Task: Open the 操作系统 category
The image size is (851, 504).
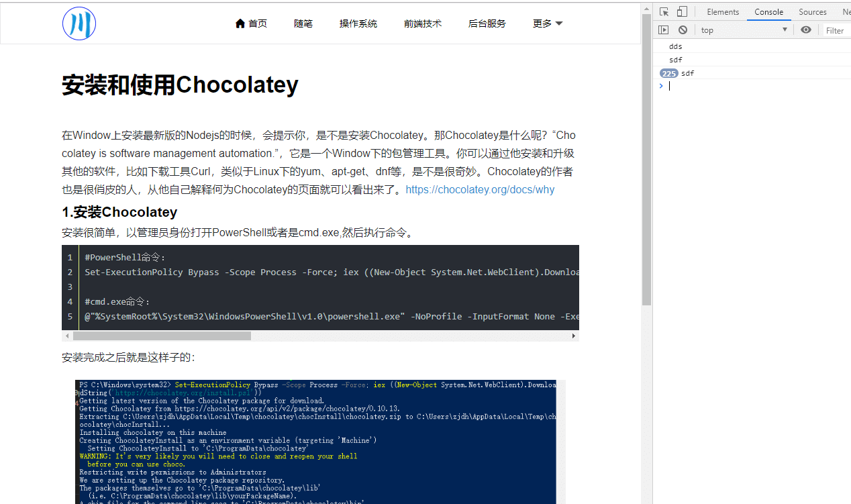Action: pyautogui.click(x=358, y=23)
